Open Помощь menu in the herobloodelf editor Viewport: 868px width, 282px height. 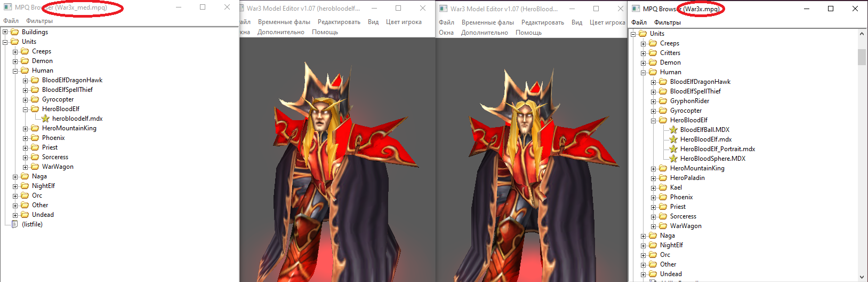[325, 32]
